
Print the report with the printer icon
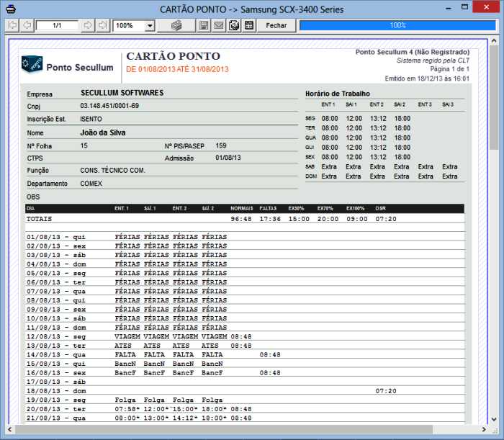177,25
